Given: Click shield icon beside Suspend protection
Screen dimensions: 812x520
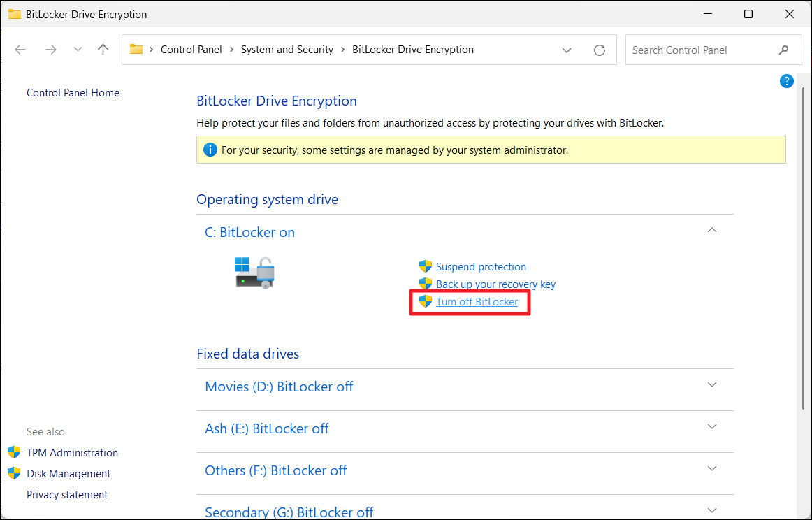Looking at the screenshot, I should click(x=426, y=266).
